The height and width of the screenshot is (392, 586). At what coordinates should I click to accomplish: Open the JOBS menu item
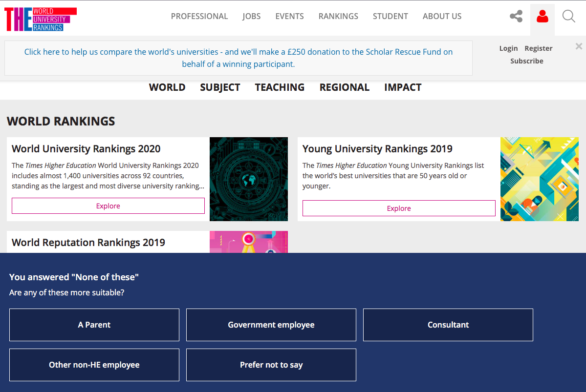point(252,17)
